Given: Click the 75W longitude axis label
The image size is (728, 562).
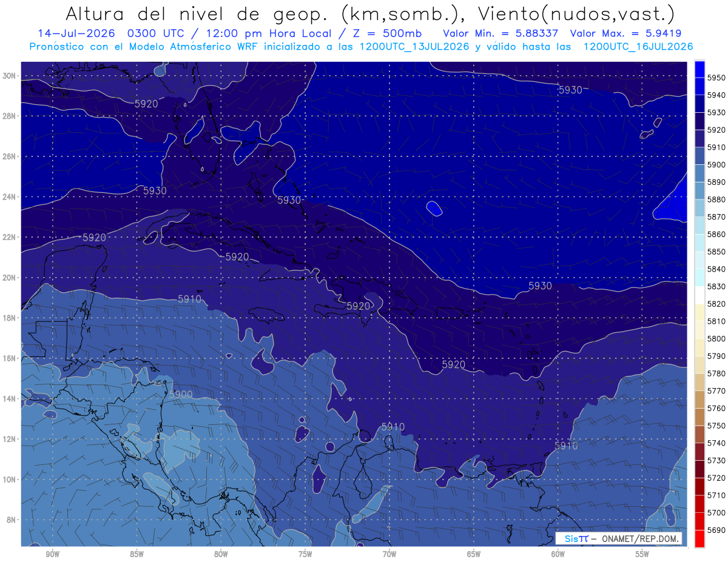Looking at the screenshot, I should pyautogui.click(x=305, y=554).
